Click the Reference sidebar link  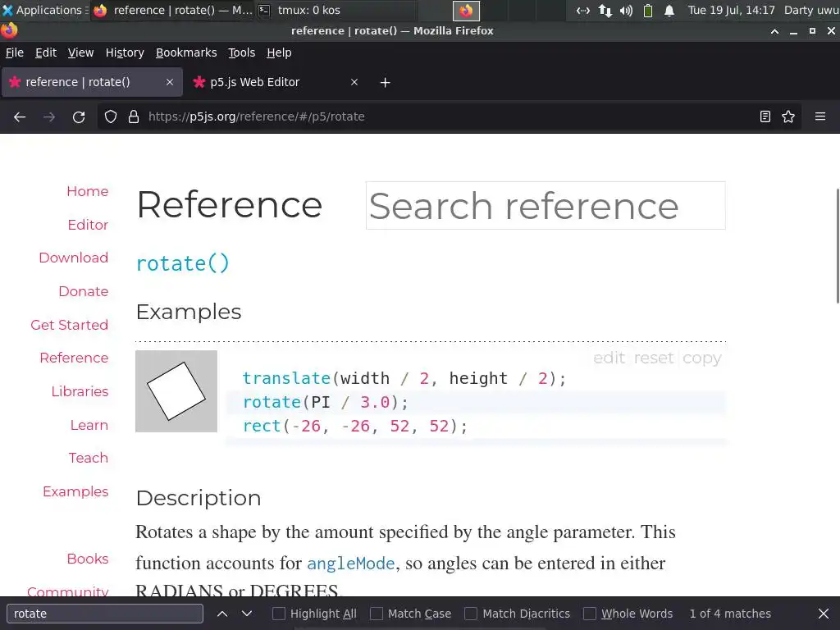coord(74,358)
